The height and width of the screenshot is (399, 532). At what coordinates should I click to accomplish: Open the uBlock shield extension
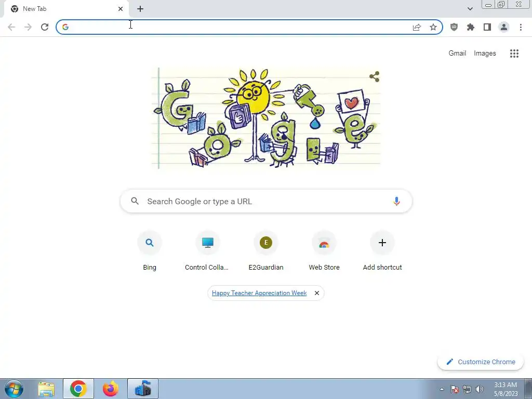click(454, 27)
